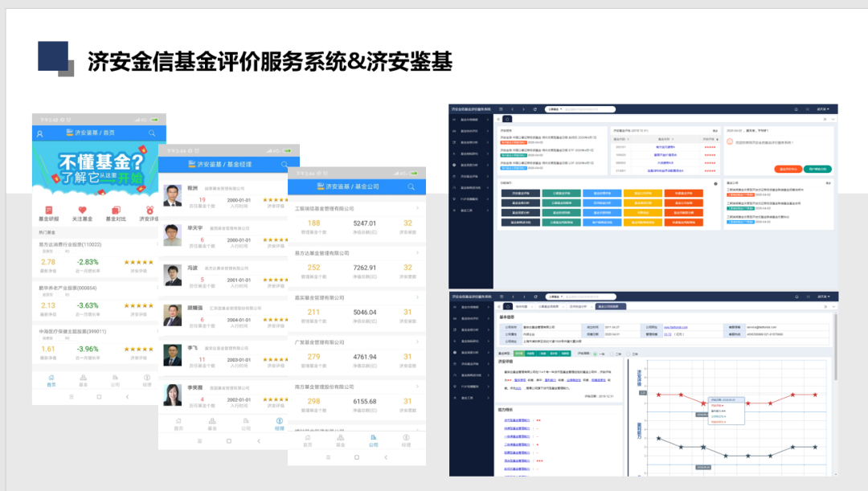Expand 嘉实基金管理有限公司 row chevron
The height and width of the screenshot is (491, 868).
[x=417, y=297]
